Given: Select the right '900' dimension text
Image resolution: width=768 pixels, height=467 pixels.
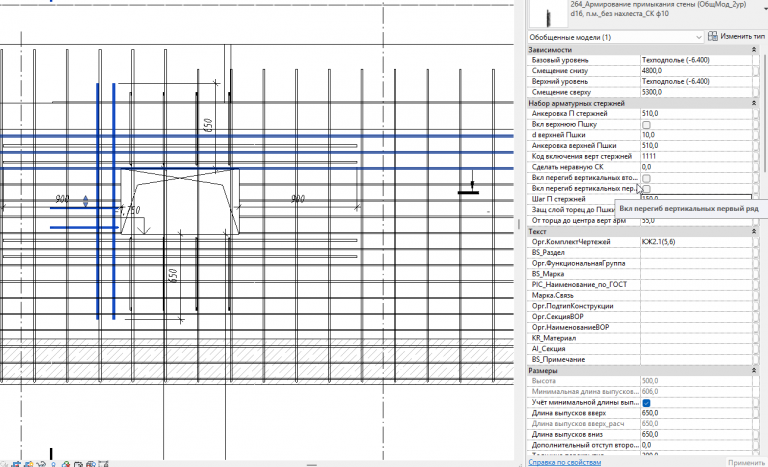Looking at the screenshot, I should pos(298,199).
